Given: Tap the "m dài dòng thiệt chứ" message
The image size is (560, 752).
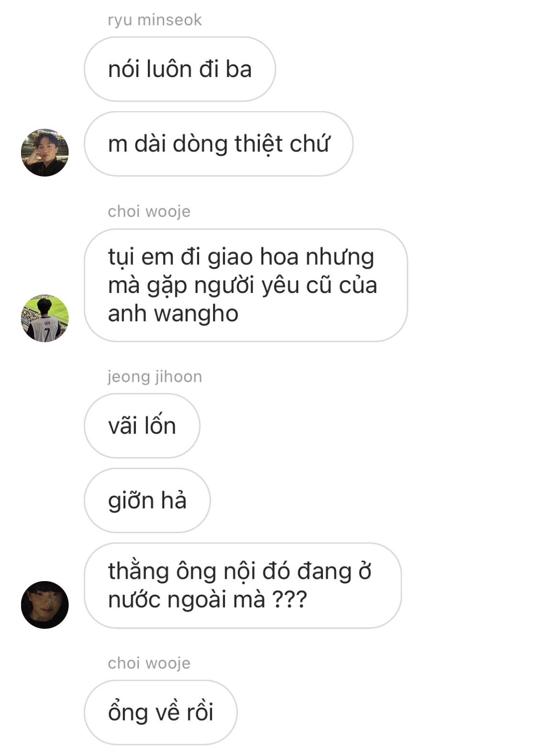Looking at the screenshot, I should [x=219, y=144].
